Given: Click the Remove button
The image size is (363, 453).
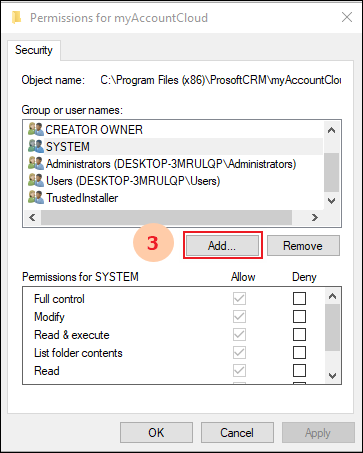Looking at the screenshot, I should click(303, 246).
